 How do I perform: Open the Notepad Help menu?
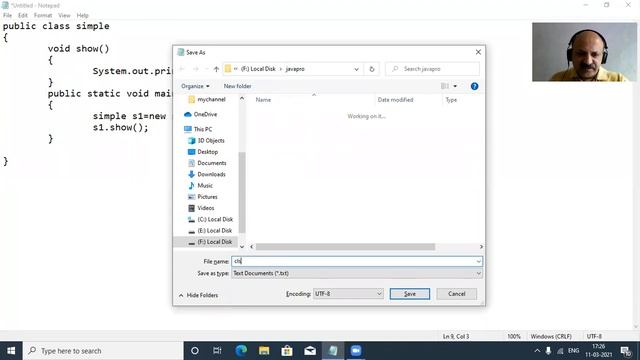[x=82, y=15]
